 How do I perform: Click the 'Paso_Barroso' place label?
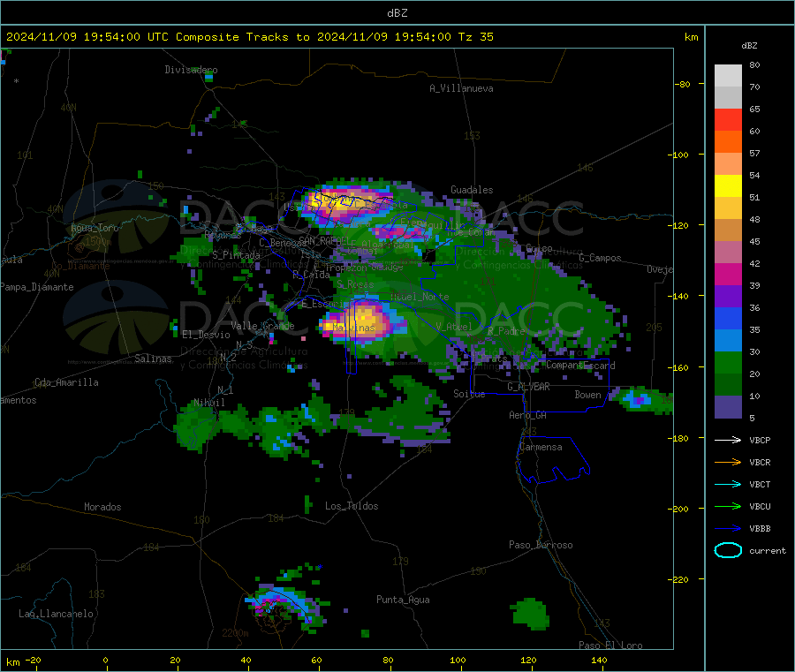click(x=541, y=545)
